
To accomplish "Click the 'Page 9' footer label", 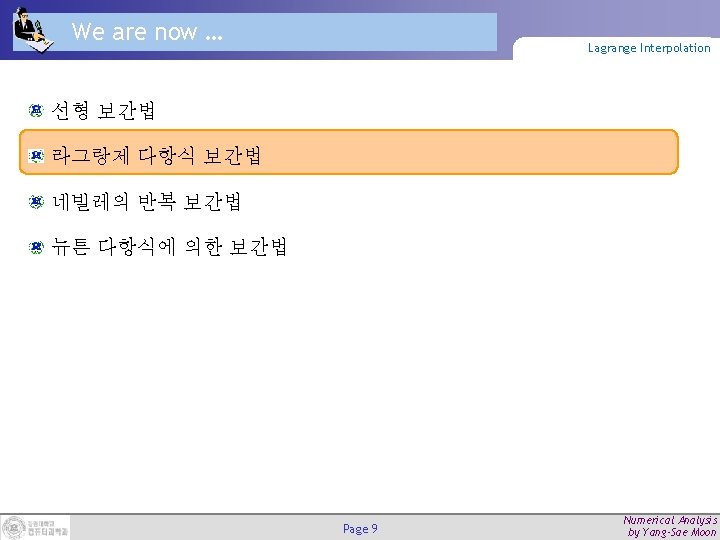I will [360, 529].
